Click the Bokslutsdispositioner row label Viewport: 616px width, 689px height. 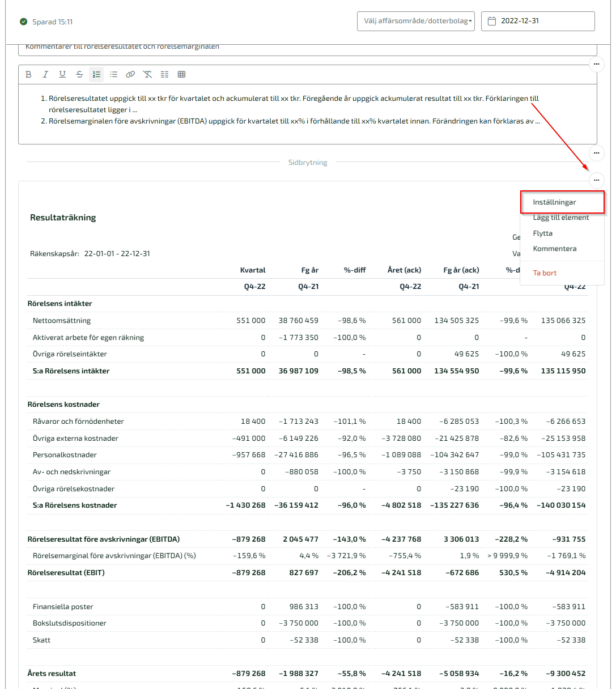70,623
